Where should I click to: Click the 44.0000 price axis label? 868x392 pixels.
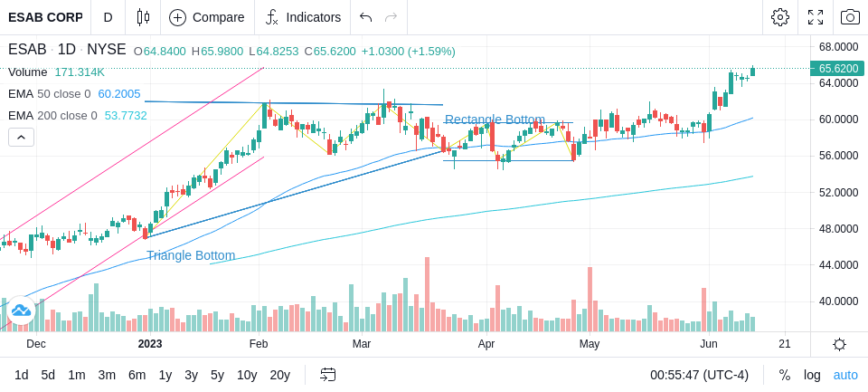pos(839,265)
